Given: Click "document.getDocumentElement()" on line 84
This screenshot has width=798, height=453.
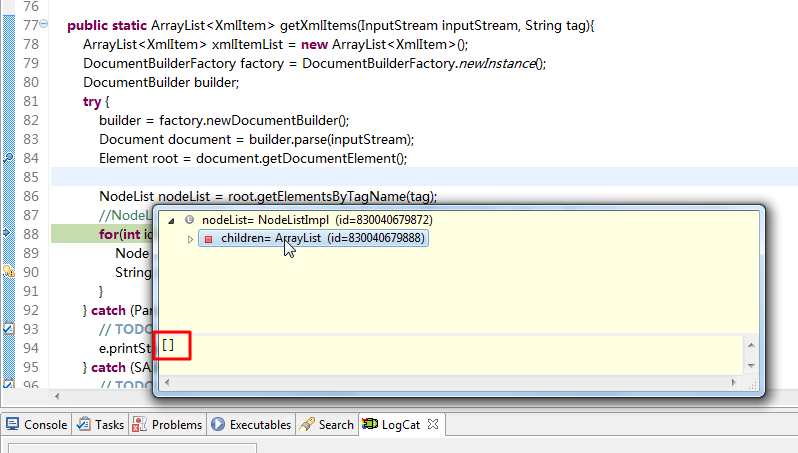Looking at the screenshot, I should pyautogui.click(x=300, y=158).
